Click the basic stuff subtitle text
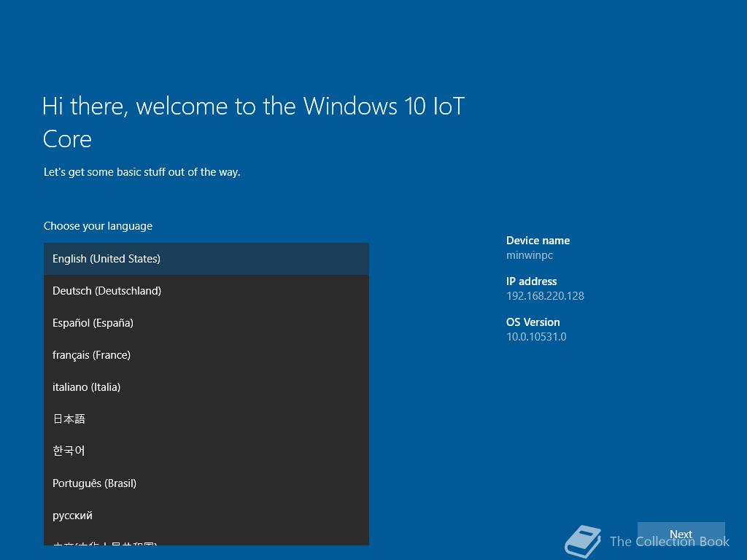This screenshot has height=560, width=747. click(142, 172)
